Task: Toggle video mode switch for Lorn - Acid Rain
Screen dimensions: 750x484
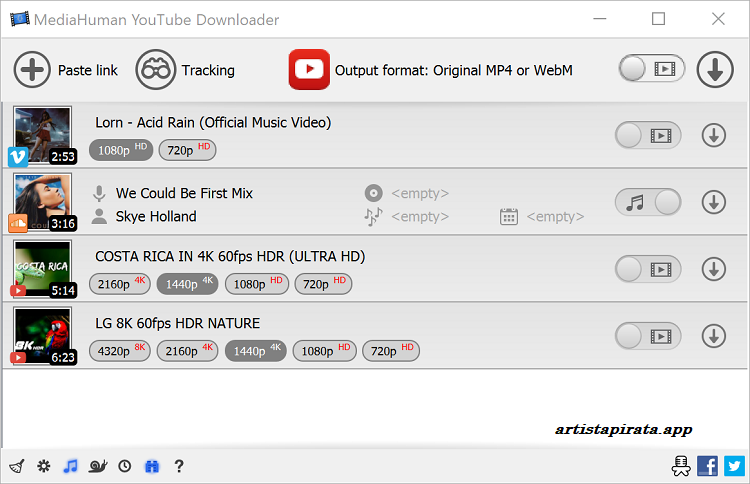Action: tap(648, 135)
